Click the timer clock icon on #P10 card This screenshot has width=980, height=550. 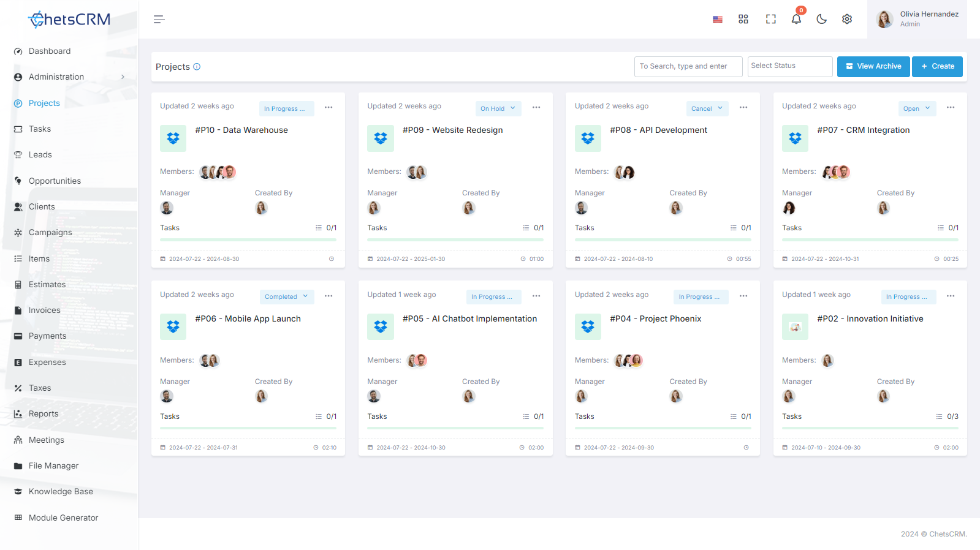click(x=332, y=259)
